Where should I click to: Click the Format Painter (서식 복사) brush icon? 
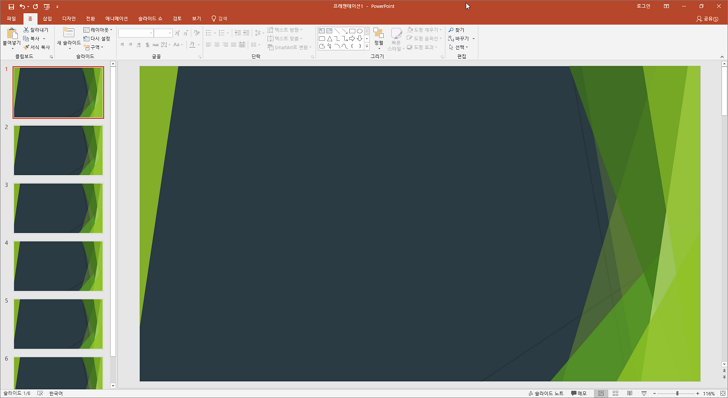click(x=26, y=47)
